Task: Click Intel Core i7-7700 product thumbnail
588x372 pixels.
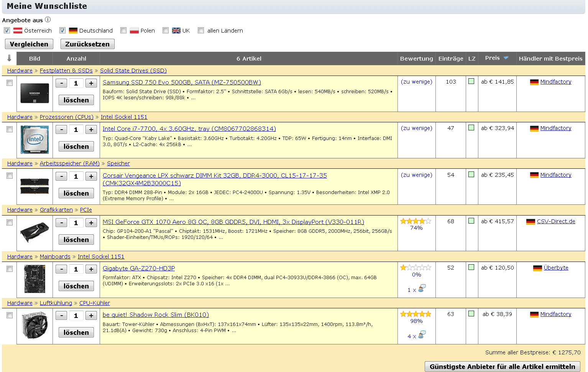Action: click(34, 140)
